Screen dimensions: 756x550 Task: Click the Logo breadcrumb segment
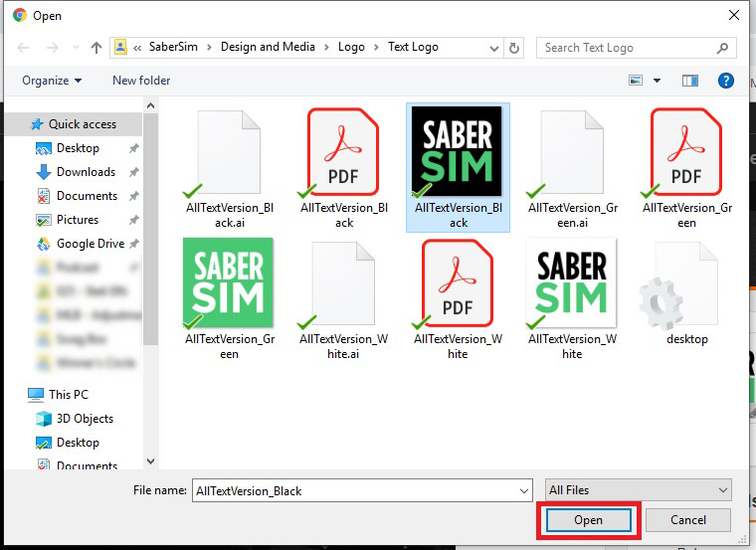(x=351, y=47)
